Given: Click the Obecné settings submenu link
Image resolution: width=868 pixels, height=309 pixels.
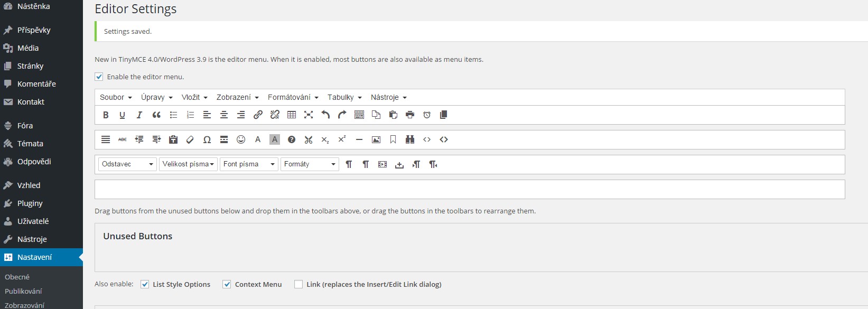Looking at the screenshot, I should pyautogui.click(x=17, y=277).
